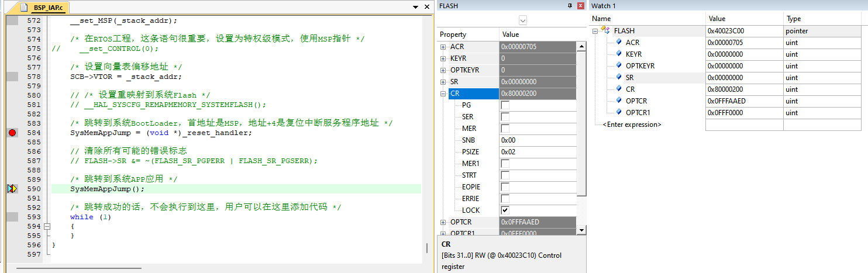Click the member icon beside ACR in Watch 1

tap(619, 42)
